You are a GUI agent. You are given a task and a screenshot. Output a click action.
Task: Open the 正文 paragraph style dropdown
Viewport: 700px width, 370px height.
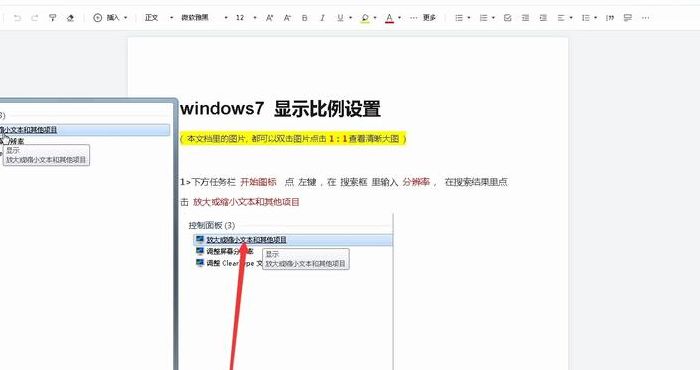158,18
